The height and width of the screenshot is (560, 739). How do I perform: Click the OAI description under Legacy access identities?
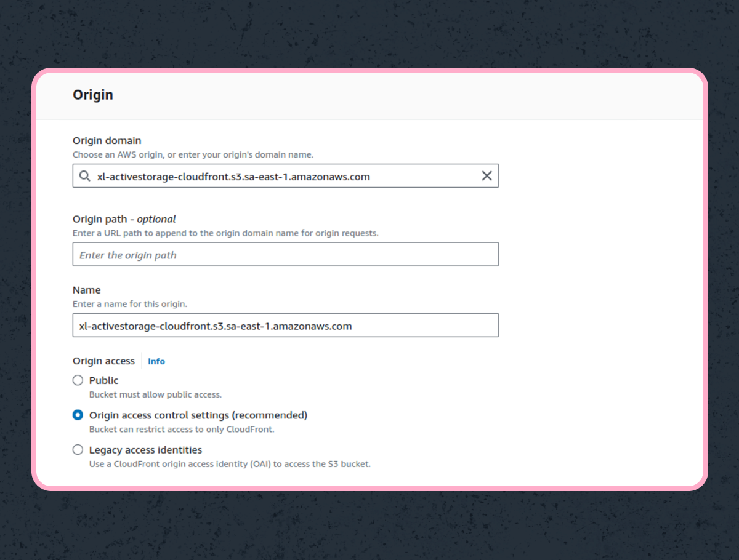pyautogui.click(x=230, y=464)
